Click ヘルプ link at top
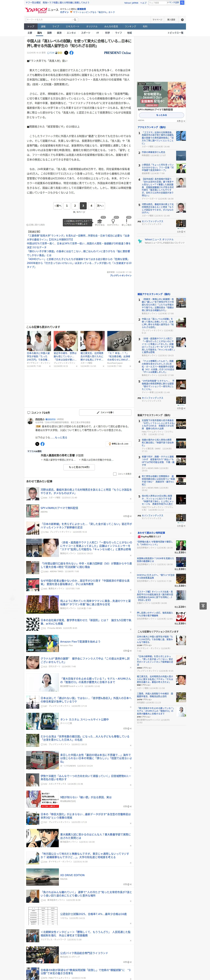The height and width of the screenshot is (980, 210). [x=143, y=3]
